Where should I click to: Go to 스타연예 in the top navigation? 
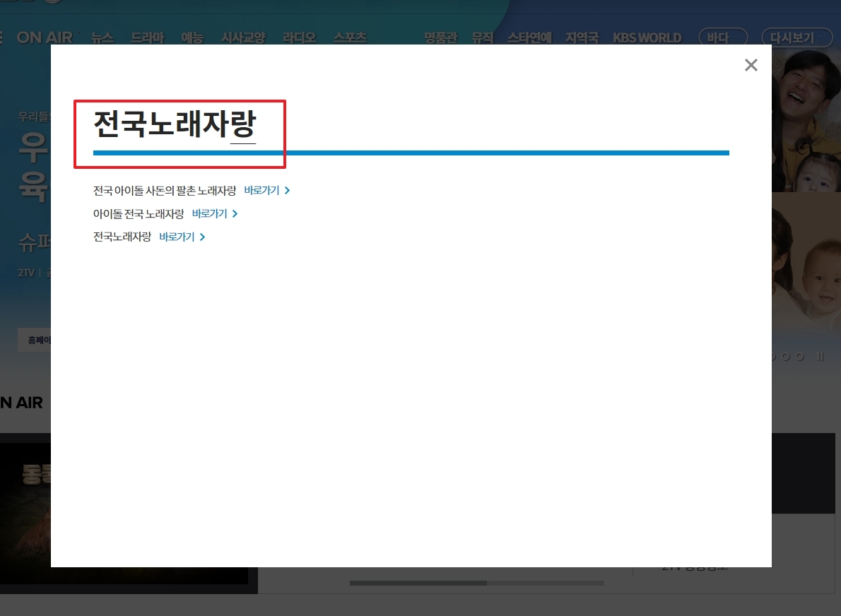click(x=529, y=37)
